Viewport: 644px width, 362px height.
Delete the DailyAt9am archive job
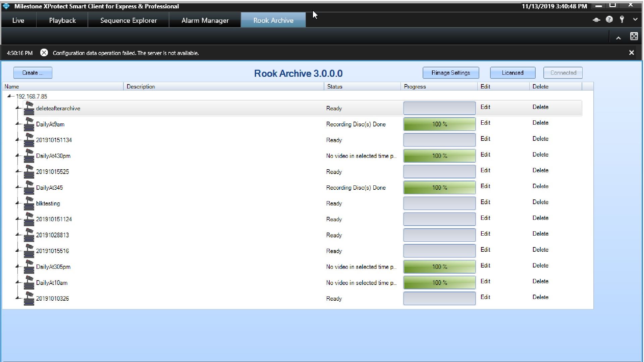540,123
